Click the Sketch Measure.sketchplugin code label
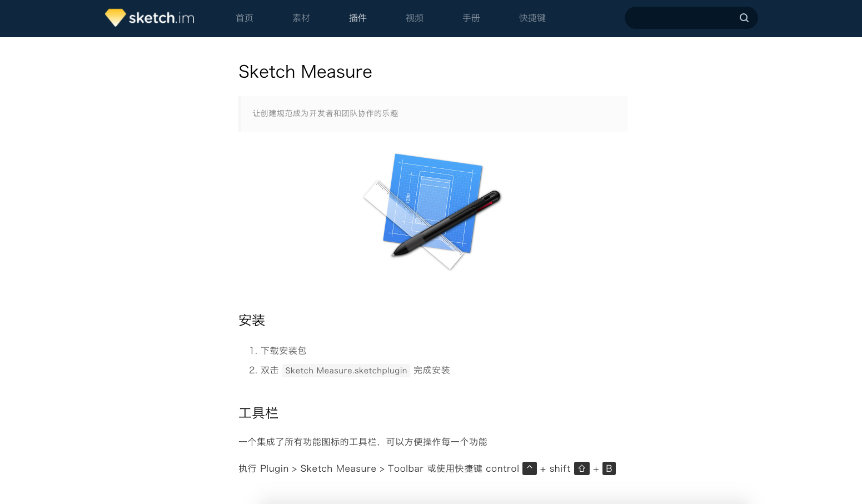862x504 pixels. (x=346, y=371)
